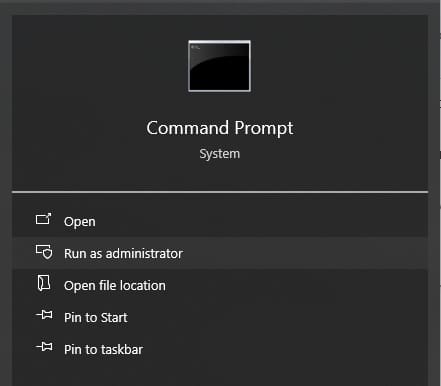441x386 pixels.
Task: Click the pin icon beside Pin to taskbar
Action: [x=44, y=347]
